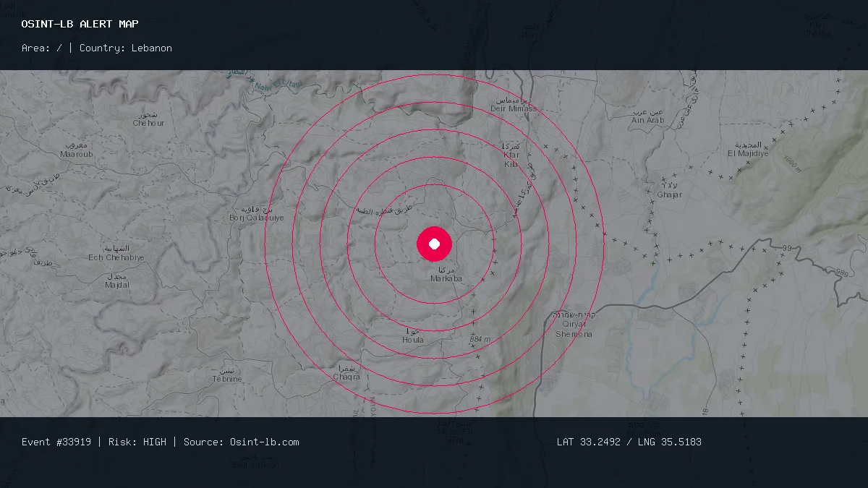Select the Borj Qalaouiye label
The height and width of the screenshot is (488, 868).
257,213
